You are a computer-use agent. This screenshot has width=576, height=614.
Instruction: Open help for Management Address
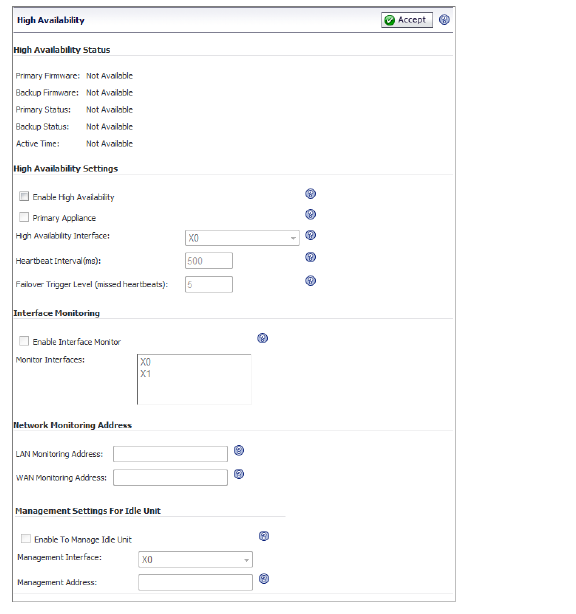click(264, 579)
